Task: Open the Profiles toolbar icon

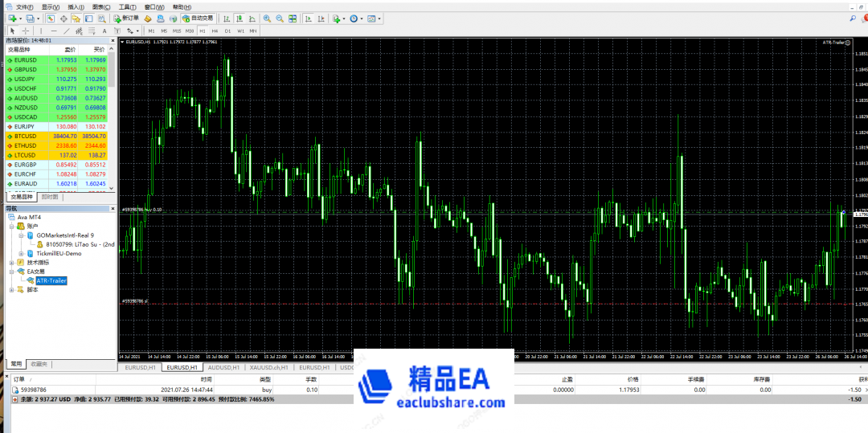Action: point(30,18)
